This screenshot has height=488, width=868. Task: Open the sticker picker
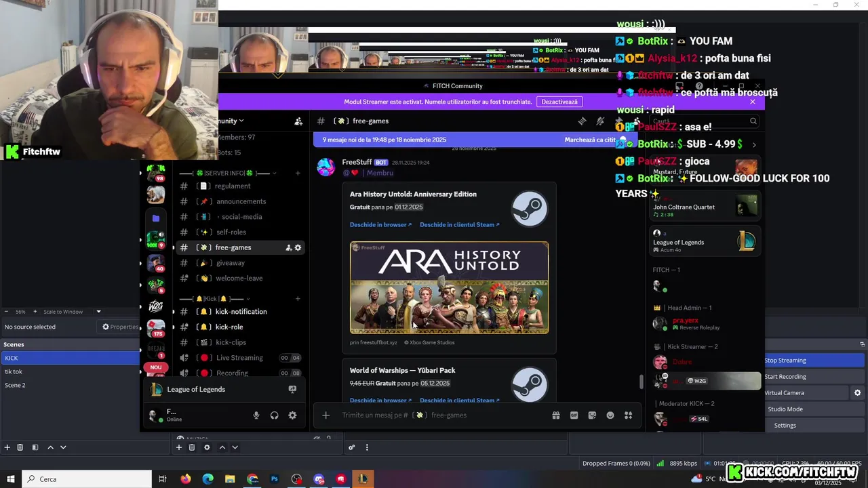point(592,415)
